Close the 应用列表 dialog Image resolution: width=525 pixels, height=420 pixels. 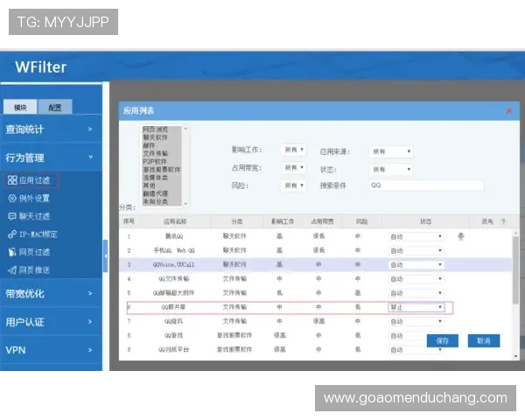click(509, 111)
